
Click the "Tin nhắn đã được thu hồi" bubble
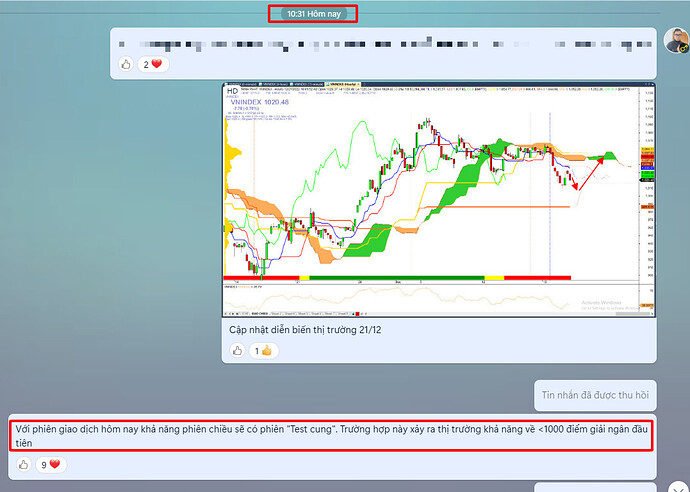[595, 395]
